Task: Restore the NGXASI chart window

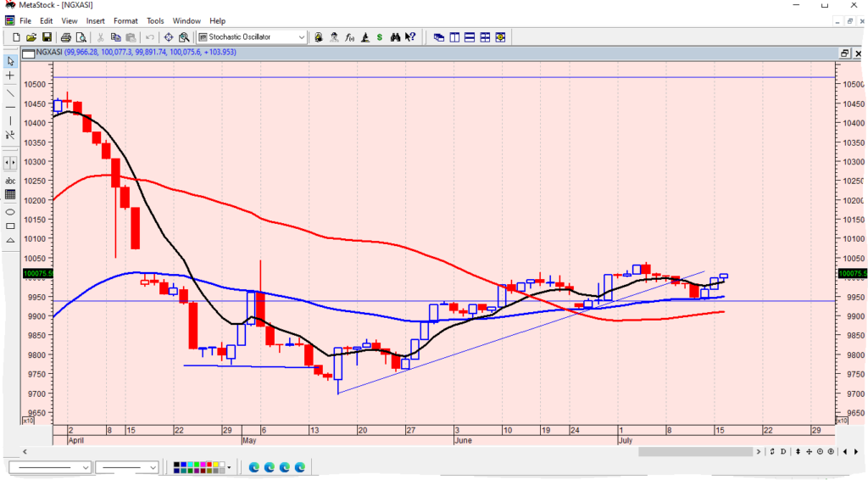Action: [x=844, y=53]
